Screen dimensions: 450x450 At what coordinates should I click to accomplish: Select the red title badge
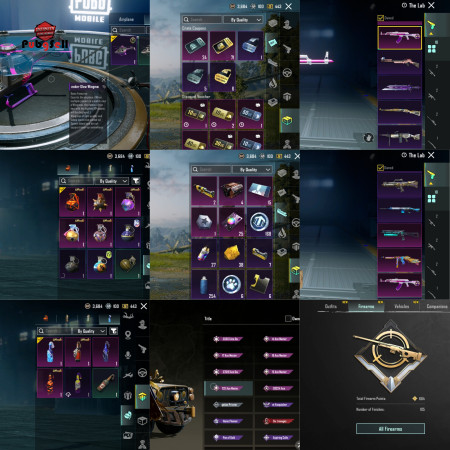click(279, 421)
